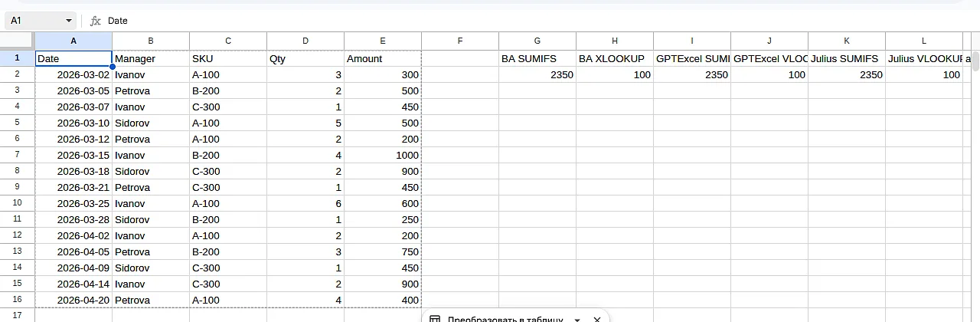
Task: Select the column K header
Action: (x=847, y=41)
